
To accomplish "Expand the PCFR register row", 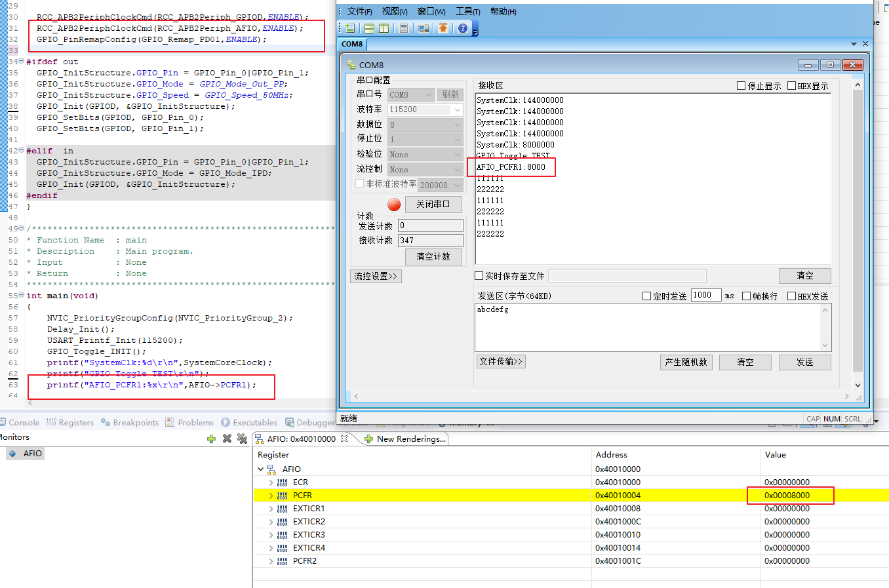I will (x=271, y=496).
